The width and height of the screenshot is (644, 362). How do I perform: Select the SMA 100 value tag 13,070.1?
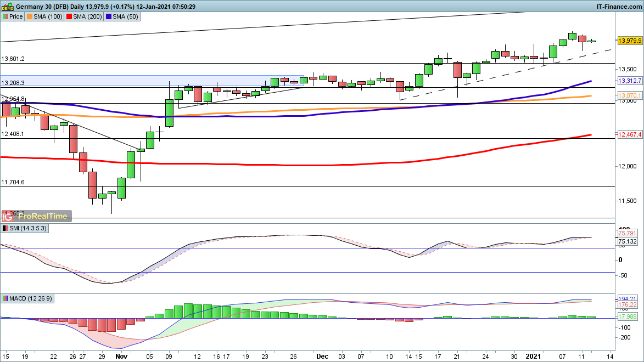[630, 96]
